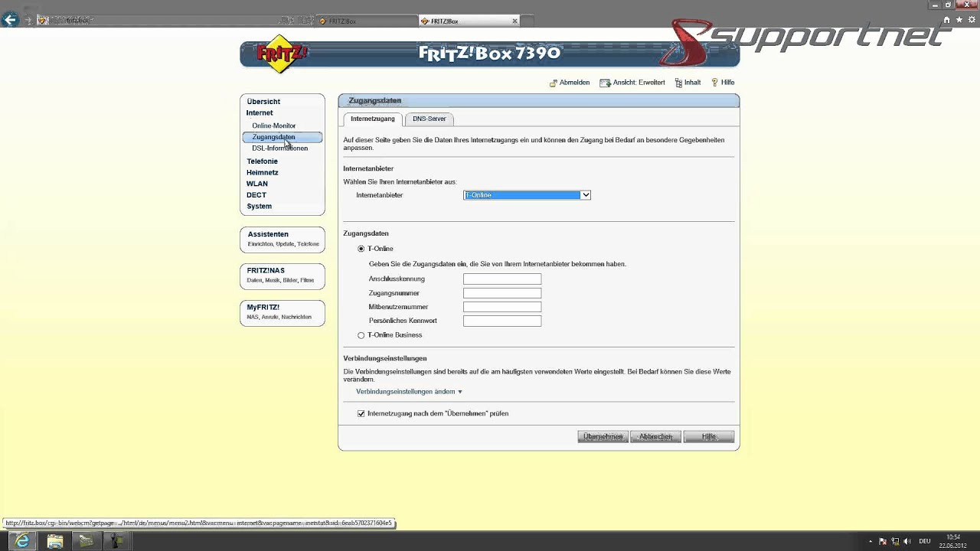Click the network status tray icon
This screenshot has height=551, width=980.
[895, 541]
